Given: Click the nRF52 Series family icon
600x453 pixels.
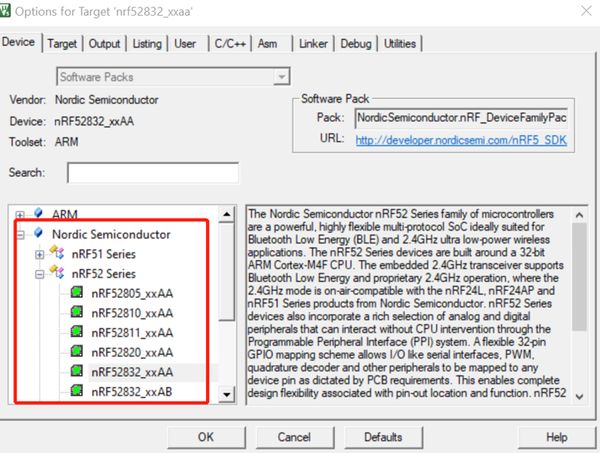Looking at the screenshot, I should pos(57,272).
